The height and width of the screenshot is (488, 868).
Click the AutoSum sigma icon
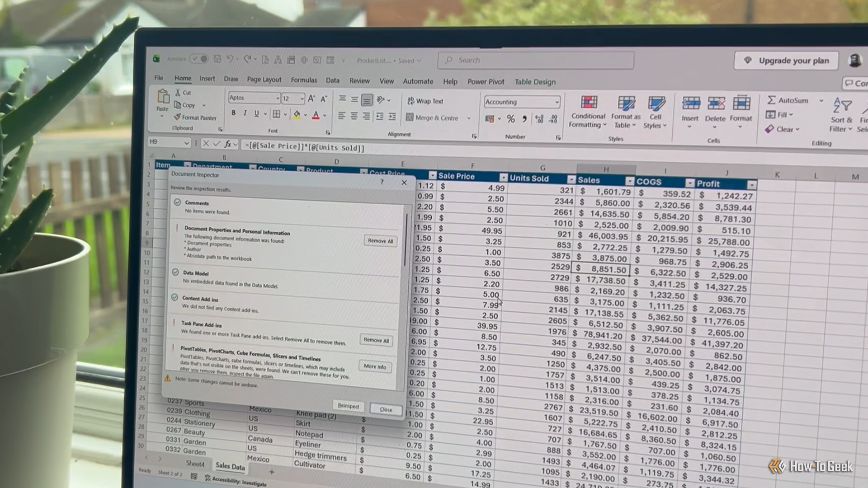point(771,100)
